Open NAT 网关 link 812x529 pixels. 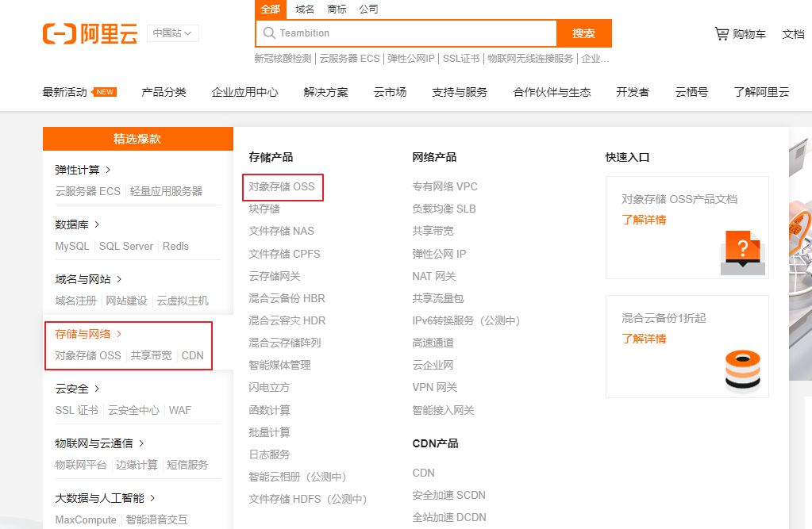coord(434,276)
